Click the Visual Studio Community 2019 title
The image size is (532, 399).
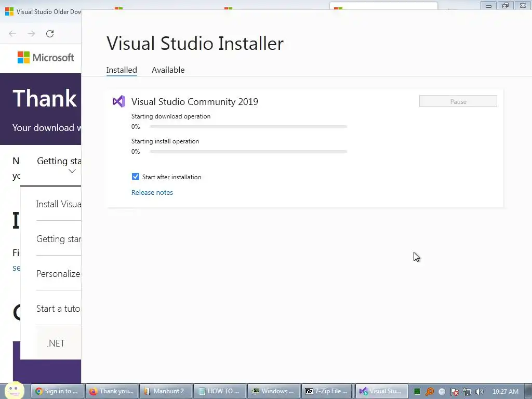(195, 101)
